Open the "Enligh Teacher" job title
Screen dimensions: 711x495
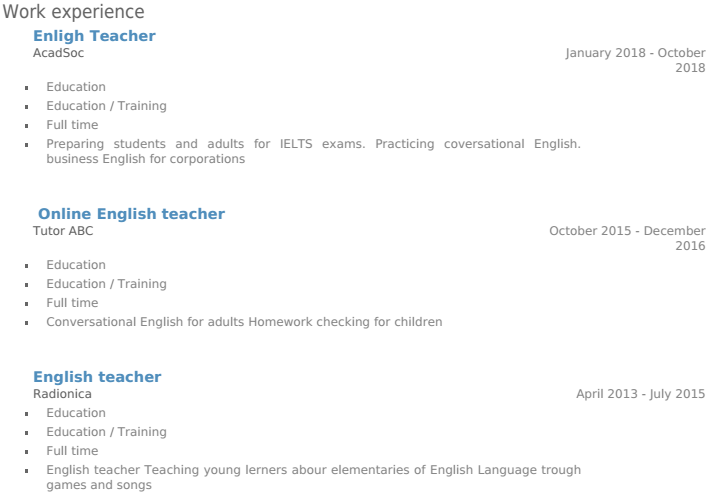click(94, 36)
